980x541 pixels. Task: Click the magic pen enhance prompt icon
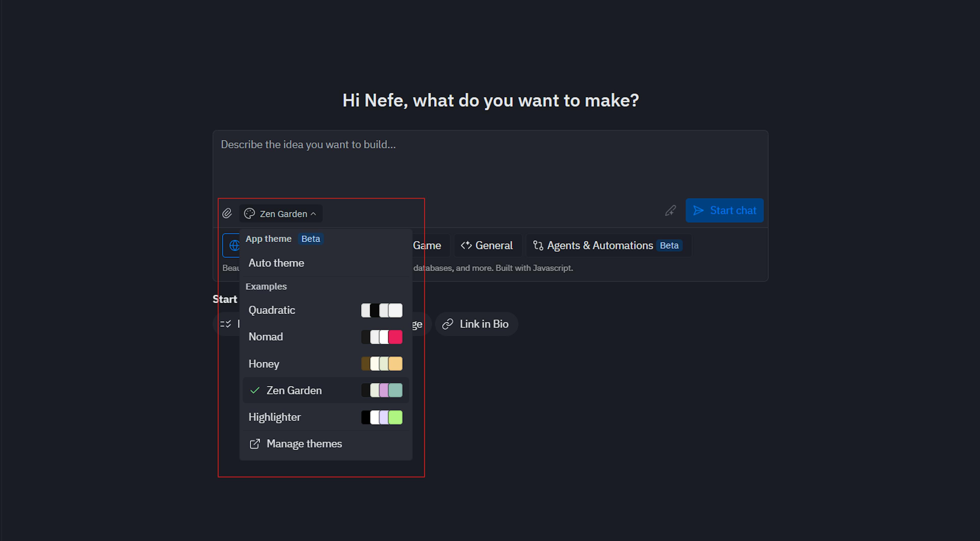click(x=670, y=211)
